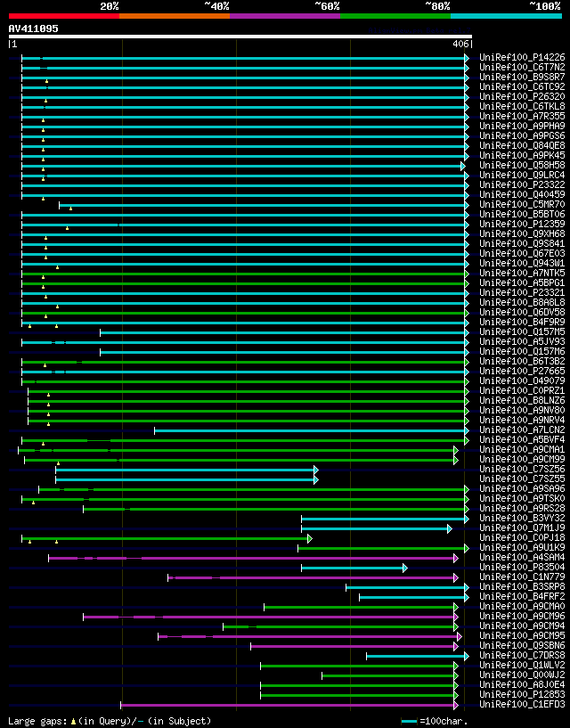Click the red 20% identity color bar
Viewport: 570px width, 728px height.
(x=64, y=16)
